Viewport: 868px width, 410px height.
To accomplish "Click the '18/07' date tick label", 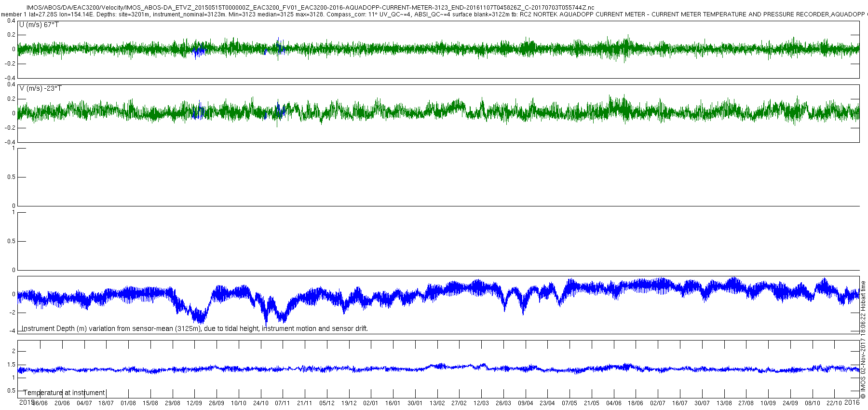I will coord(106,403).
